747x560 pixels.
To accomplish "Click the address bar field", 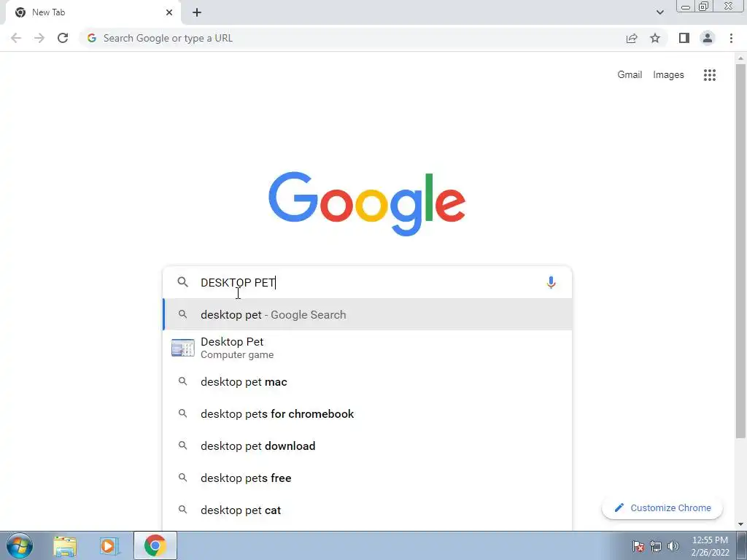I will [x=352, y=38].
